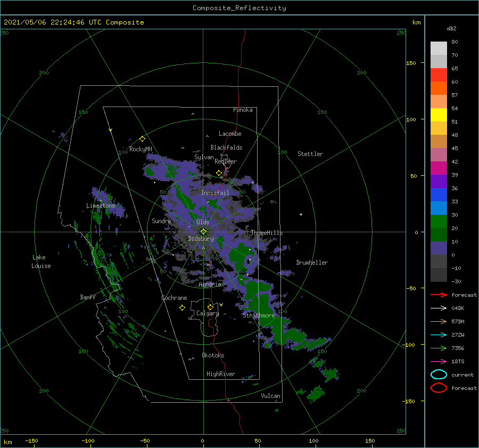
Task: Click the Drumheller label
Action: click(x=312, y=263)
